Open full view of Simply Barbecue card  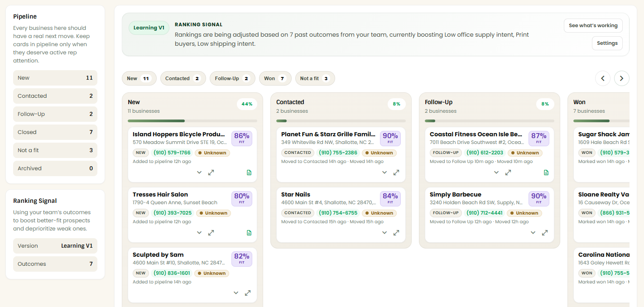coord(545,233)
